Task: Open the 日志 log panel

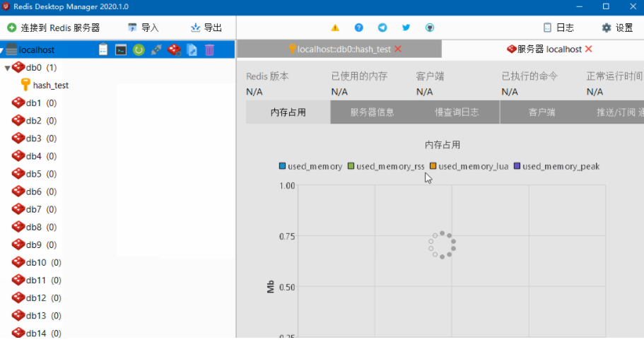Action: coord(558,28)
